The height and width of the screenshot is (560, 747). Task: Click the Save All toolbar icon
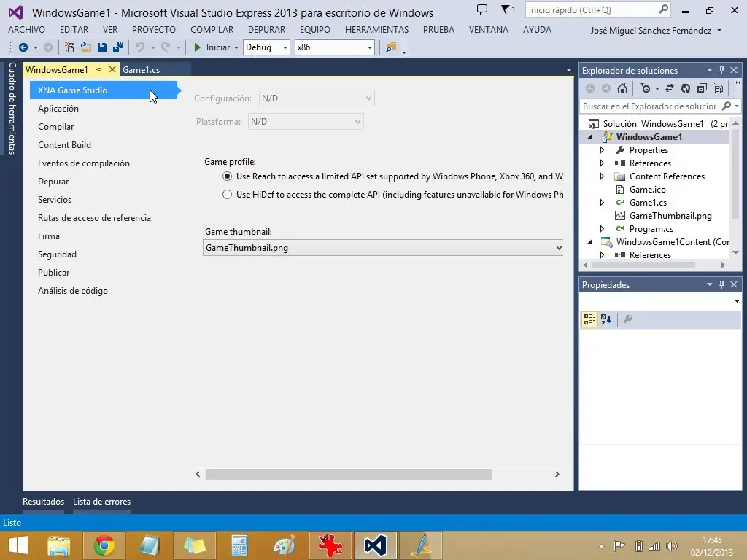(x=117, y=47)
